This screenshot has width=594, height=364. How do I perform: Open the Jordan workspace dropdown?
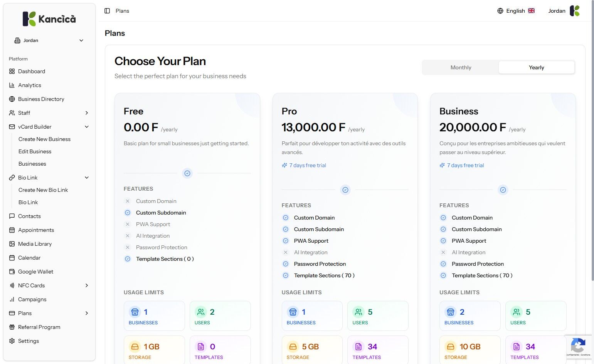click(49, 40)
